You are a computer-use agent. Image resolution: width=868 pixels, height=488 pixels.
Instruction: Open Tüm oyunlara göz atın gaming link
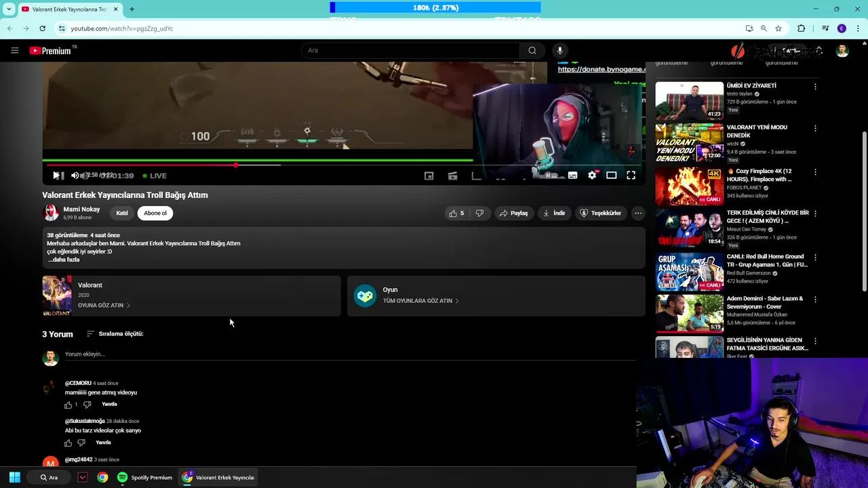[x=420, y=300]
